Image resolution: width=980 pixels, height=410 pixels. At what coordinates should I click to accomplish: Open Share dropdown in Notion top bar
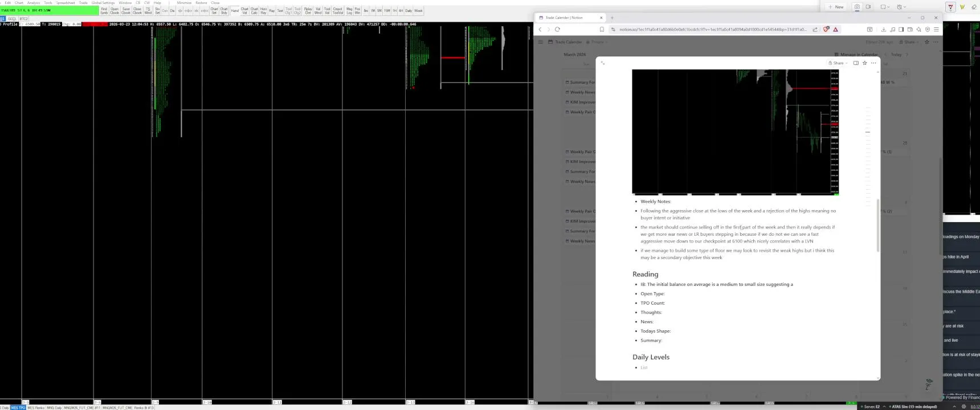909,42
